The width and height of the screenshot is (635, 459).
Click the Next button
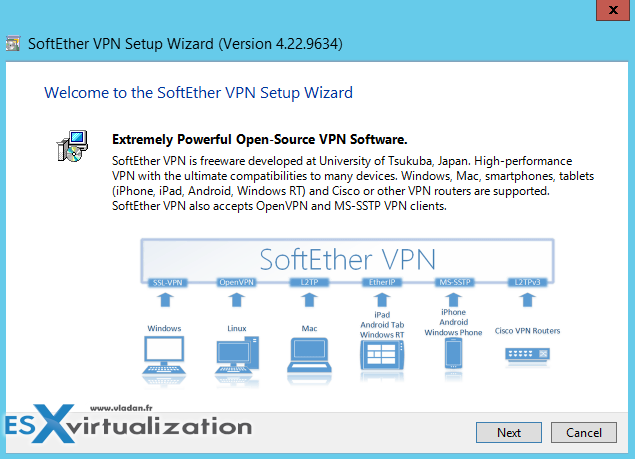tap(509, 433)
